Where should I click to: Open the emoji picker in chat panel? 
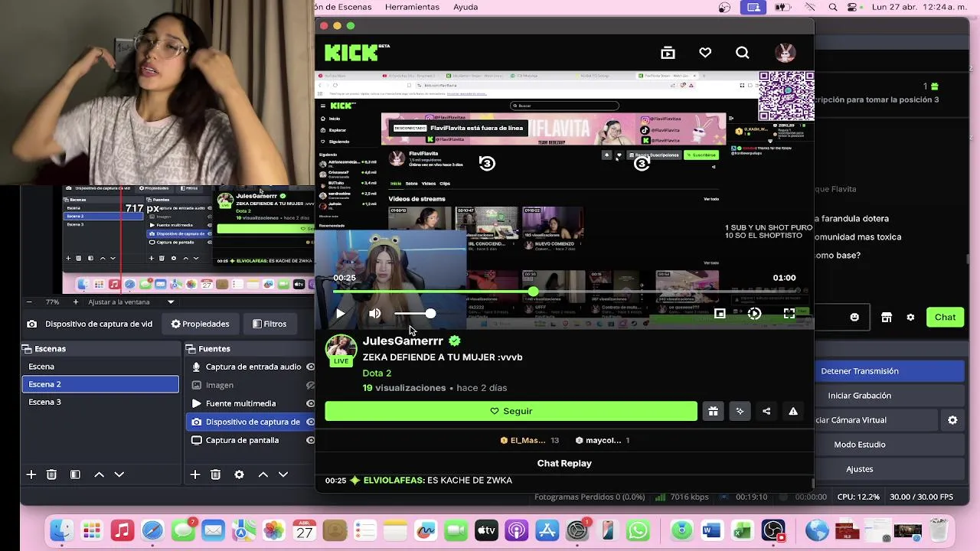854,317
